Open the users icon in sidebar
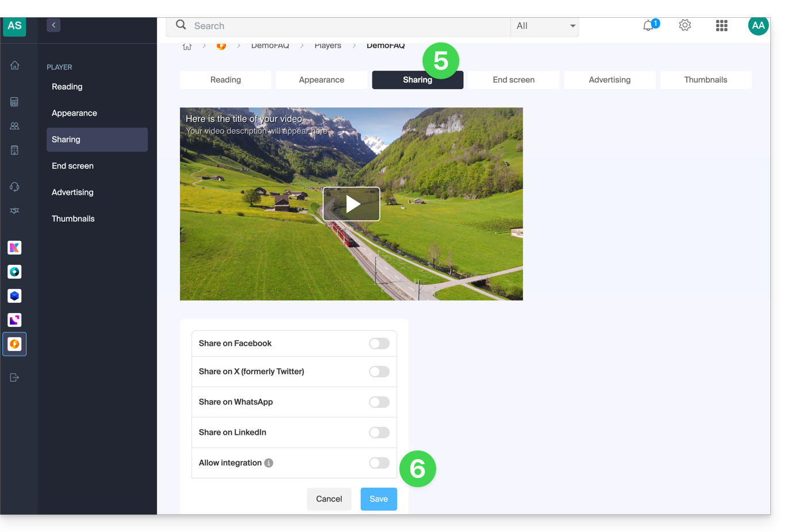The height and width of the screenshot is (532, 788). point(15,126)
